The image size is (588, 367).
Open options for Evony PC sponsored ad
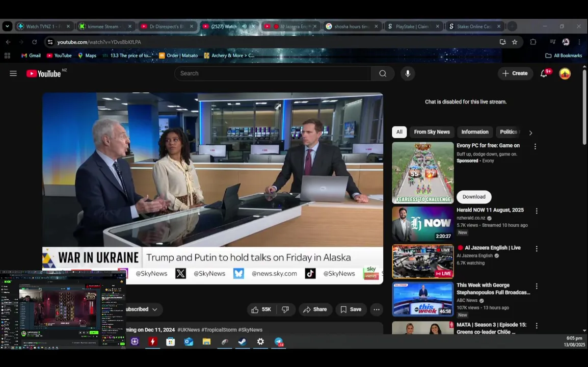(535, 147)
